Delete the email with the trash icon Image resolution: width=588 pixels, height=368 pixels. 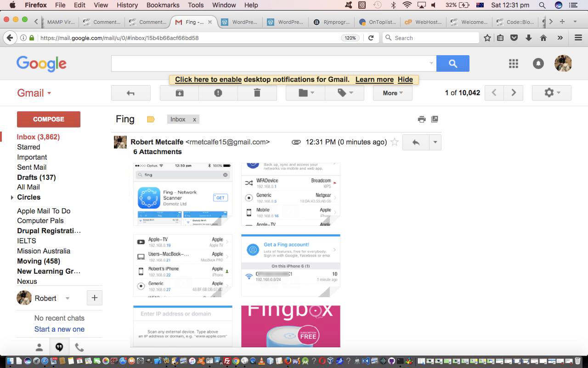[257, 93]
